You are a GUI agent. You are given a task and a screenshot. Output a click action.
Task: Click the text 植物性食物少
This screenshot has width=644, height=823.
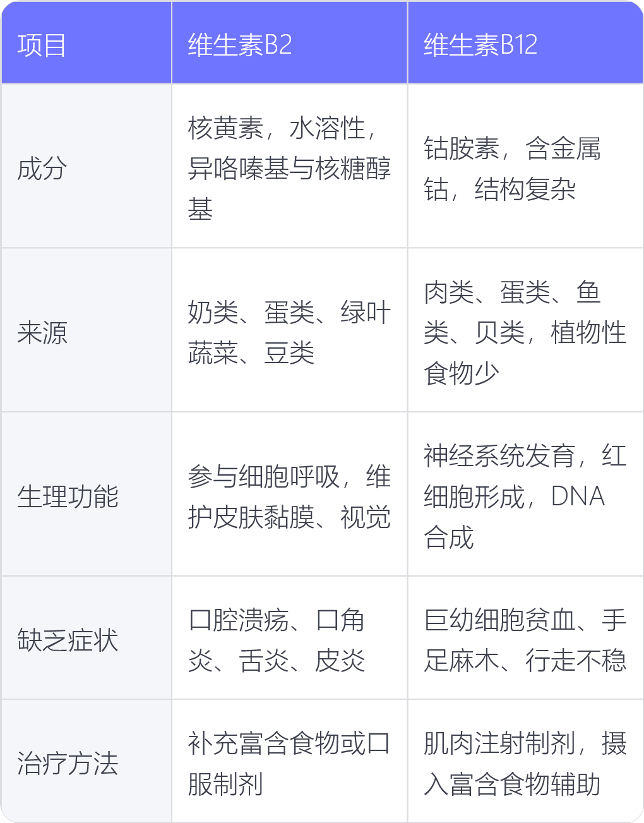pos(525,352)
